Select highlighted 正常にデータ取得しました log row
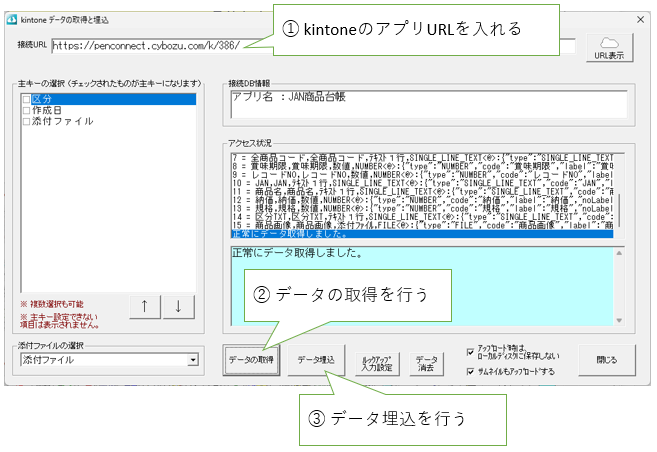The width and height of the screenshot is (657, 452). pos(422,234)
